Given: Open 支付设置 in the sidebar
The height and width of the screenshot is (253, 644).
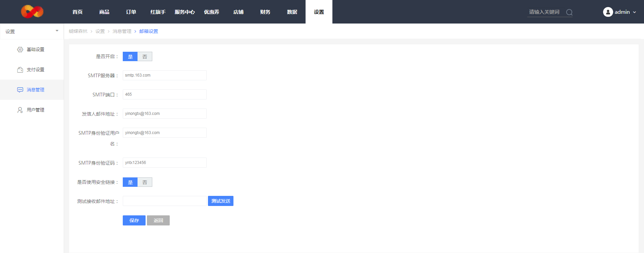Looking at the screenshot, I should (x=32, y=70).
